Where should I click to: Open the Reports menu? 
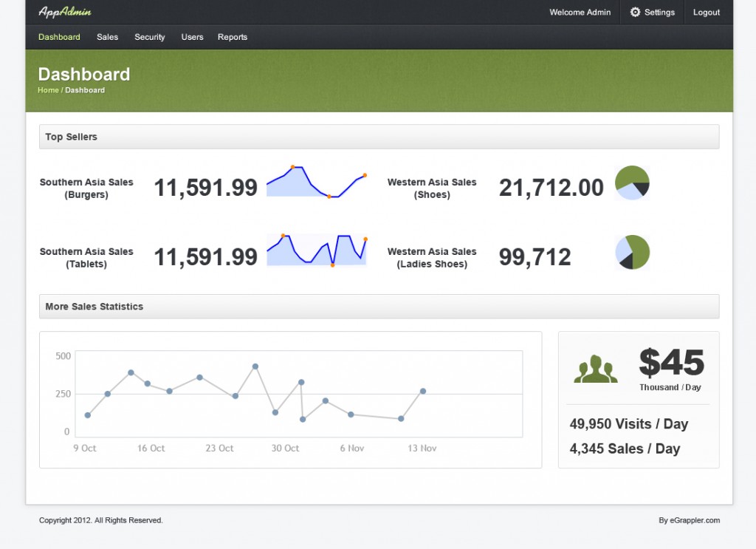(233, 37)
